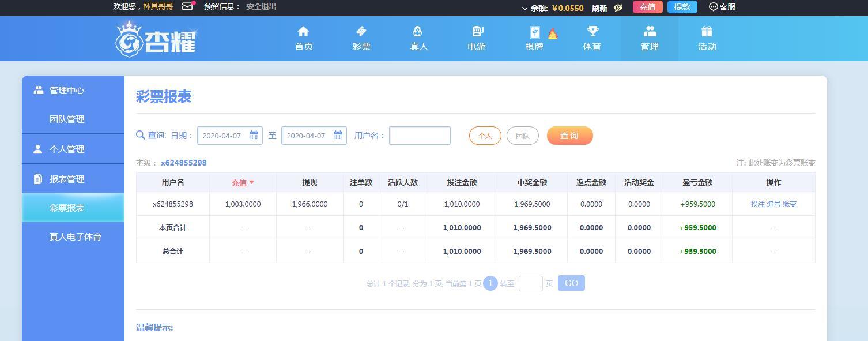Open the 体育 trophy icon

[x=592, y=31]
